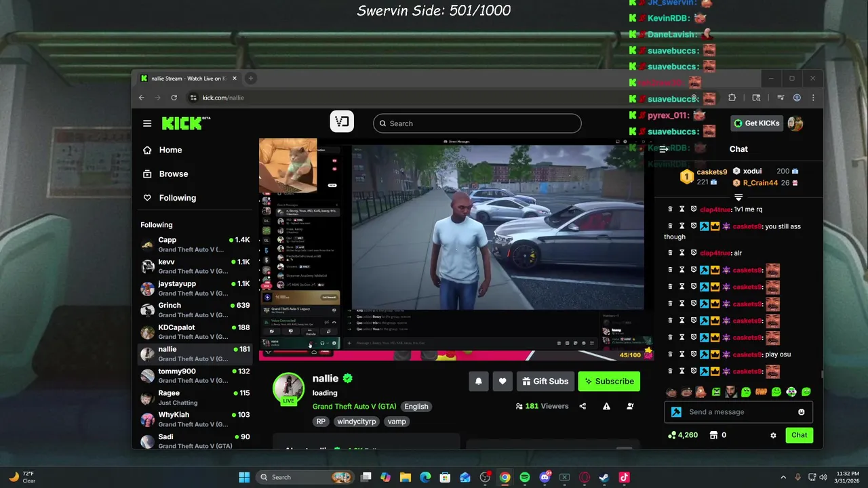
Task: Open Chrome three-dot menu
Action: click(x=813, y=98)
